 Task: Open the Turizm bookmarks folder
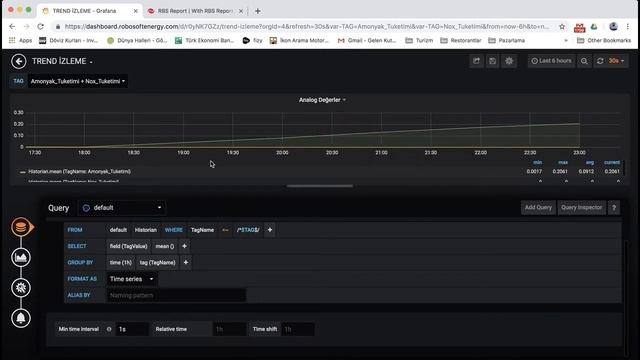tap(419, 40)
